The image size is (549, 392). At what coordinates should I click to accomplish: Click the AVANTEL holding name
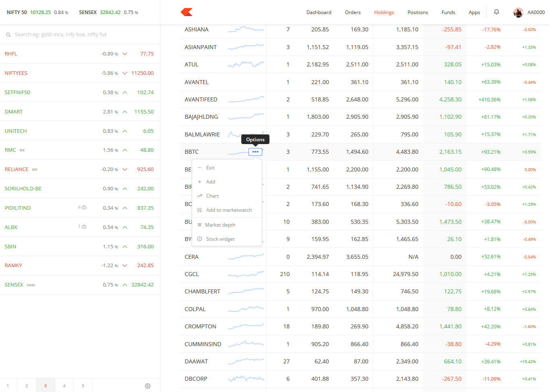197,82
